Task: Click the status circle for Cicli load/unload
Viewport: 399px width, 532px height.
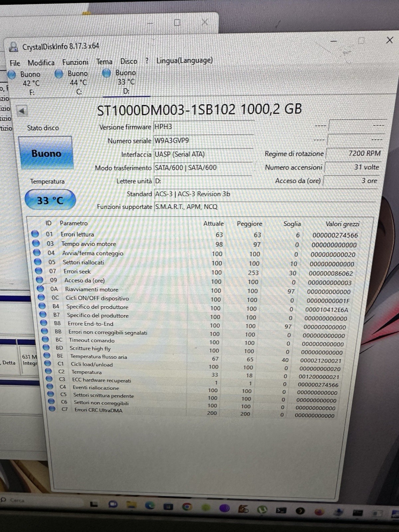Action: pos(48,363)
